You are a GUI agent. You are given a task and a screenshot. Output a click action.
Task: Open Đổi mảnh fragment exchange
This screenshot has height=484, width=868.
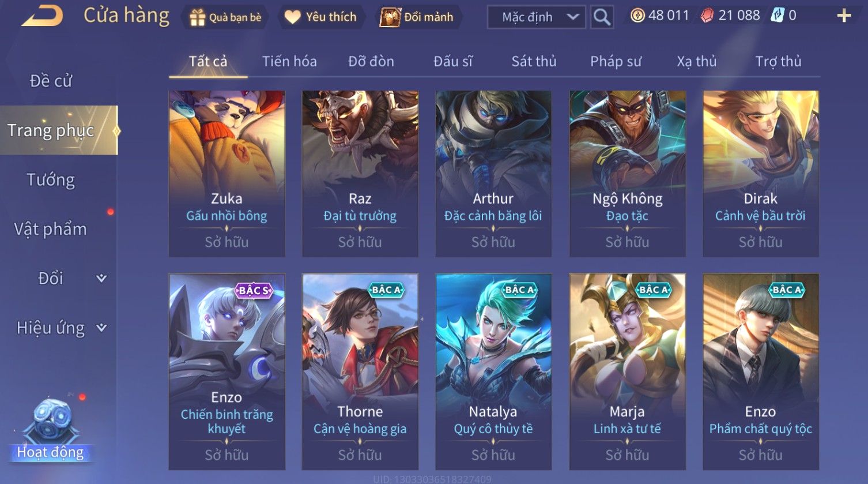pos(417,17)
